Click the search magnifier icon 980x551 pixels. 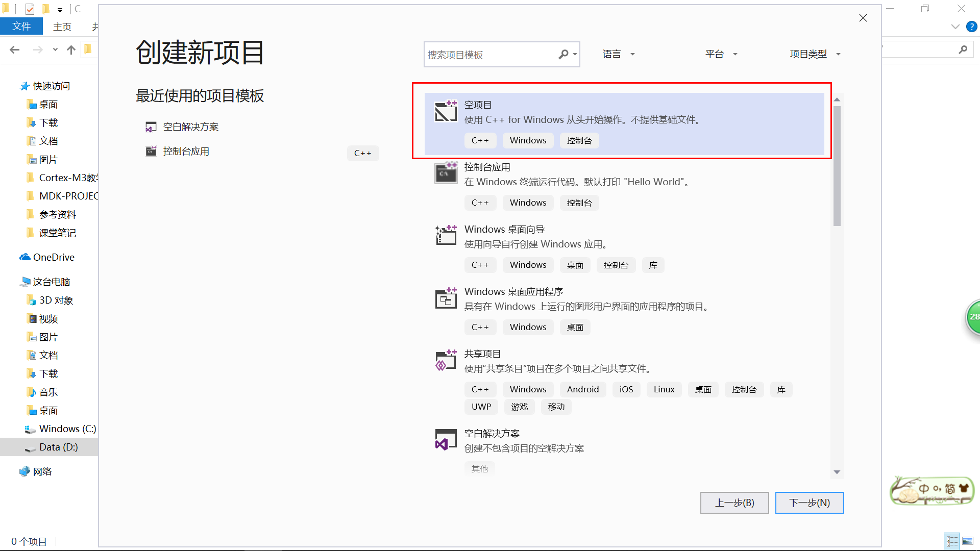[563, 55]
